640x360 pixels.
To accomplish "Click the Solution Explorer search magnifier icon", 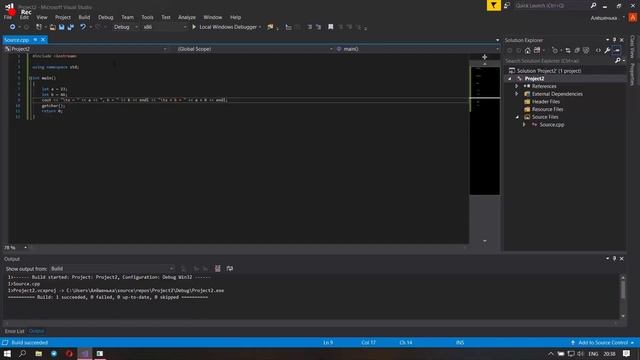I will [618, 61].
